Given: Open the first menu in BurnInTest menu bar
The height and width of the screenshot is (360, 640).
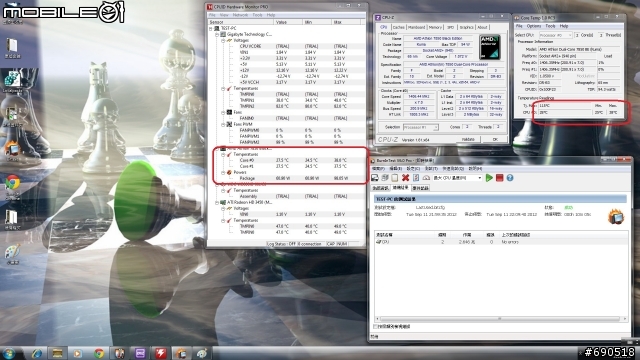Looking at the screenshot, I should point(378,168).
